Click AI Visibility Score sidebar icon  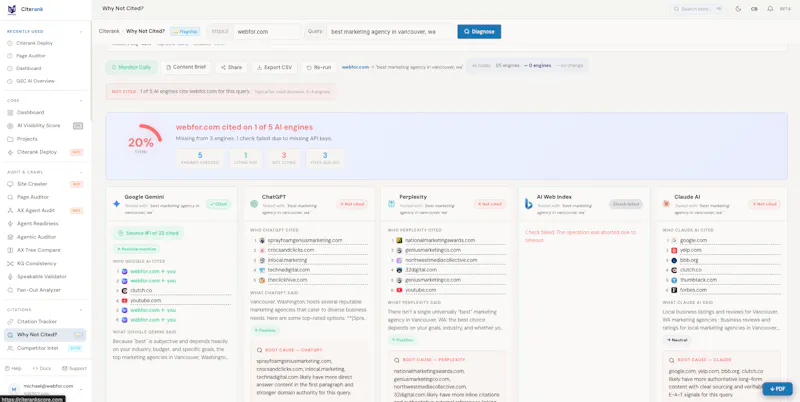coord(10,125)
